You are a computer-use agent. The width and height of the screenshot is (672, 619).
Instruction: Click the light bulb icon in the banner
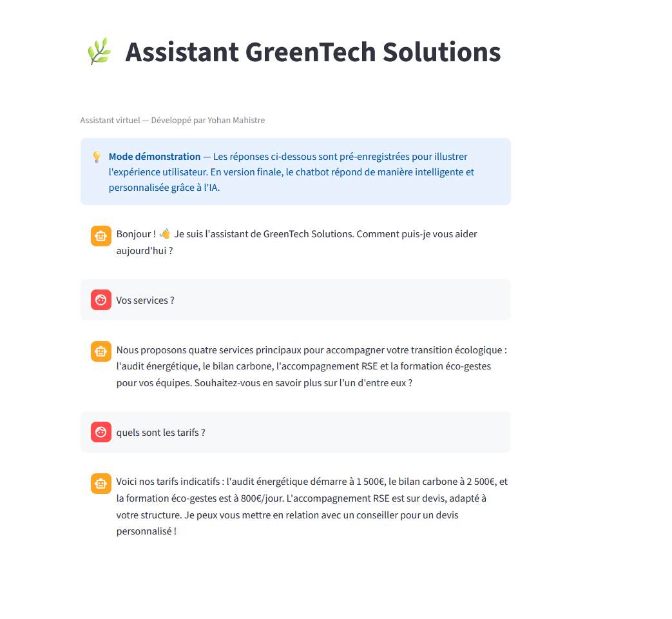point(96,156)
